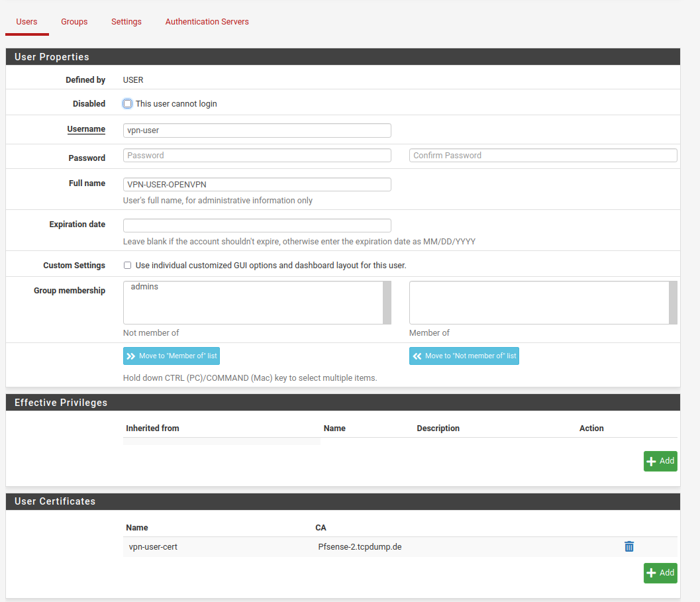Switch to the Settings tab
This screenshot has width=700, height=602.
click(x=126, y=22)
